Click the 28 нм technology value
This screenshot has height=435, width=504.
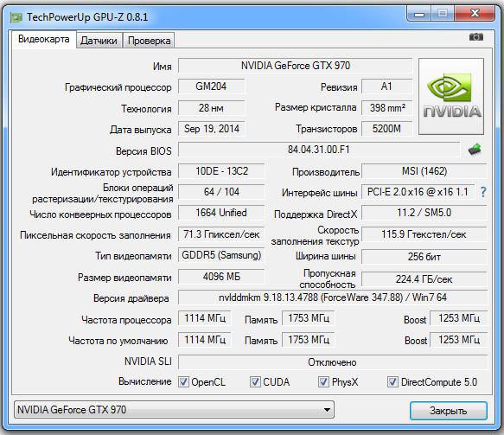click(211, 108)
